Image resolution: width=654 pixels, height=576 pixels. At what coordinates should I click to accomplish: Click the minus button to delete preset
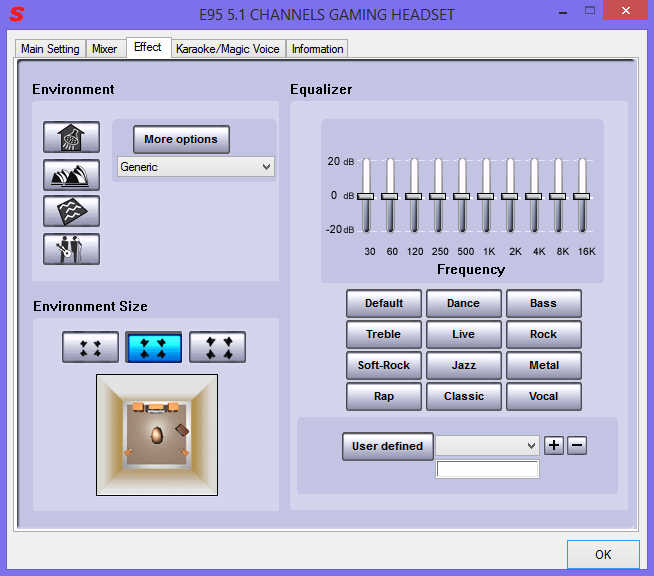tap(577, 445)
